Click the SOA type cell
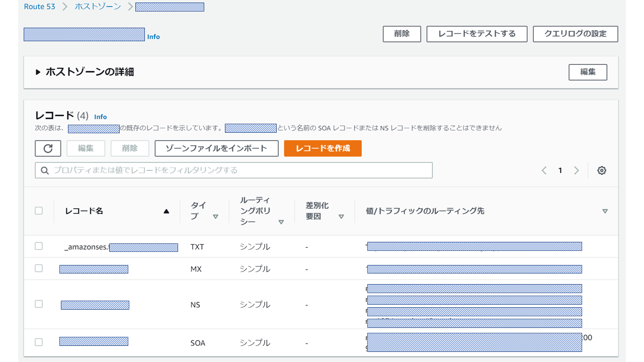The width and height of the screenshot is (644, 362). click(198, 343)
